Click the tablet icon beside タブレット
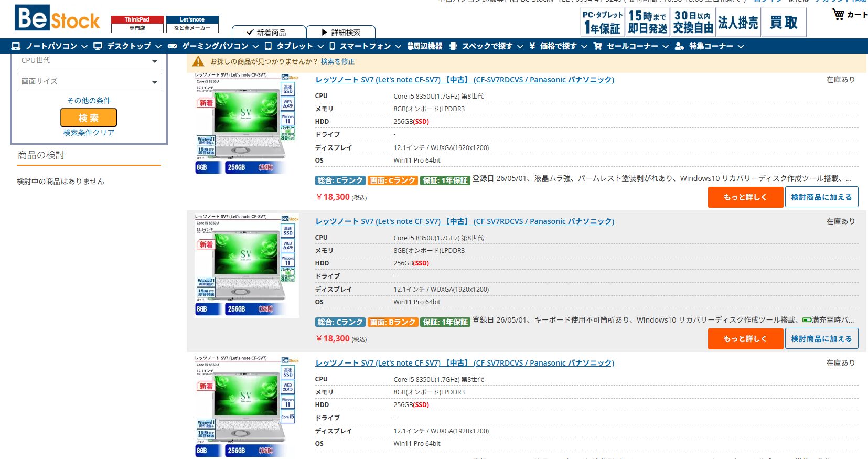868x459 pixels. coord(268,46)
